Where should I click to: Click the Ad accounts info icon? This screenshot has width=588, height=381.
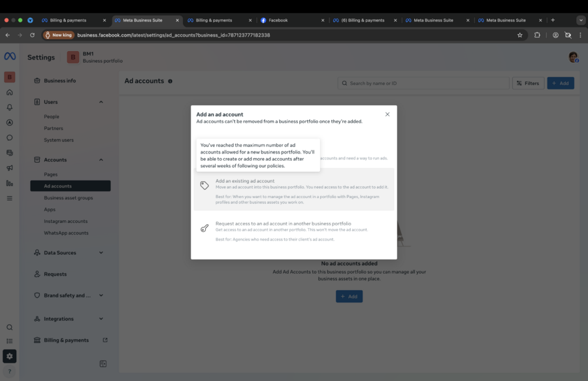pyautogui.click(x=171, y=81)
